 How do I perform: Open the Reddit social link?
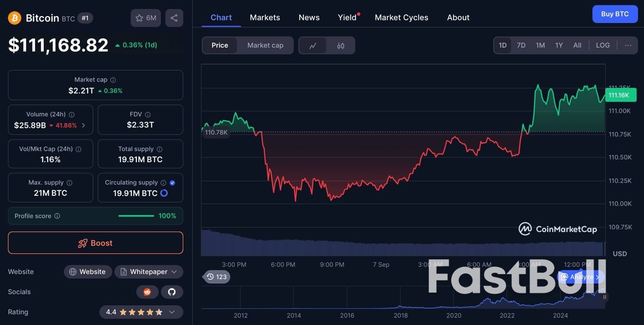click(147, 292)
